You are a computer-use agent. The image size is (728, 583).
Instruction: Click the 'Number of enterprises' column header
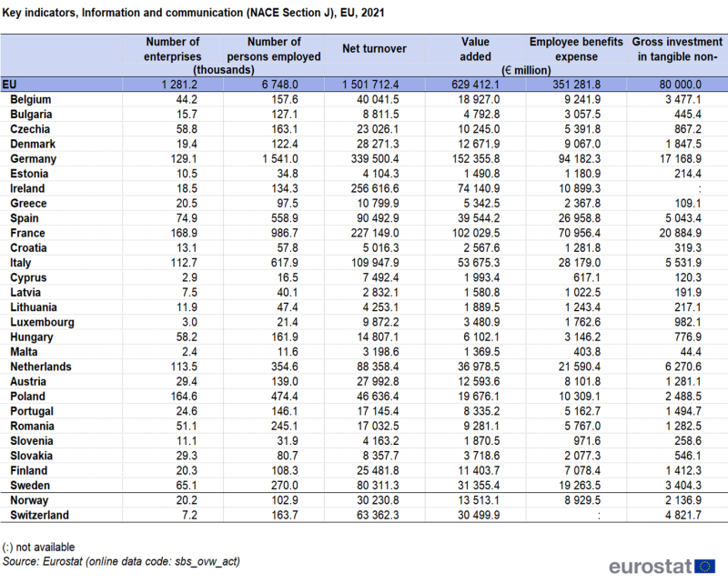[x=172, y=49]
